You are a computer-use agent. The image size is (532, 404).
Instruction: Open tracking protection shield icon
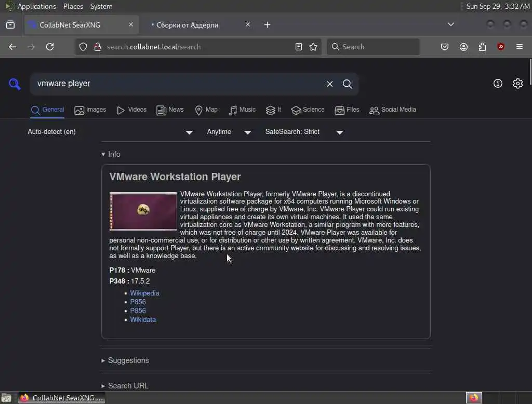[x=83, y=47]
